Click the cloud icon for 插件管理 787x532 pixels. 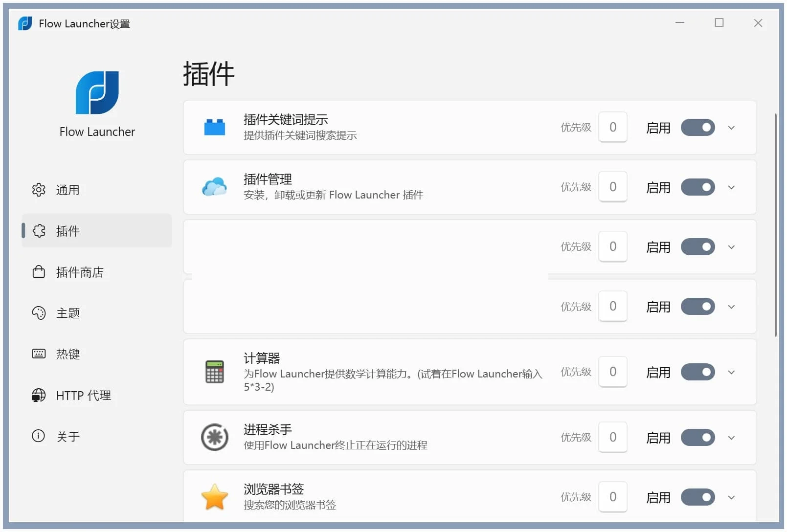click(214, 187)
